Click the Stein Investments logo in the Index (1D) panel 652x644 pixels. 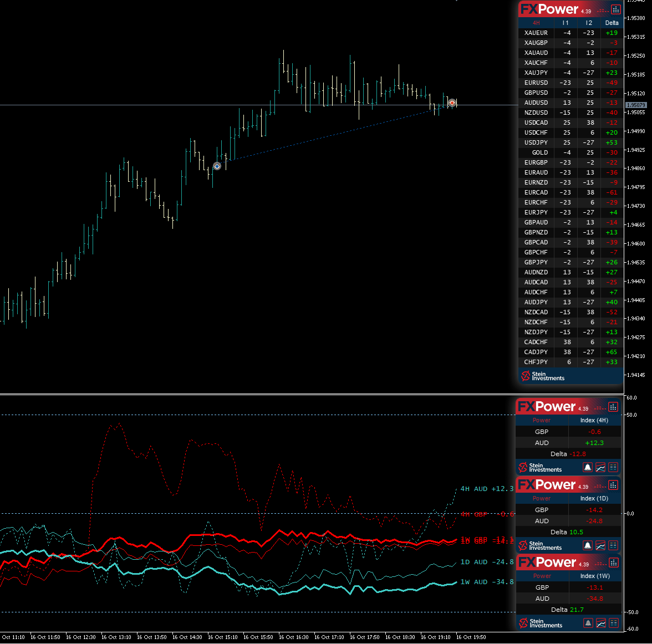tap(540, 545)
